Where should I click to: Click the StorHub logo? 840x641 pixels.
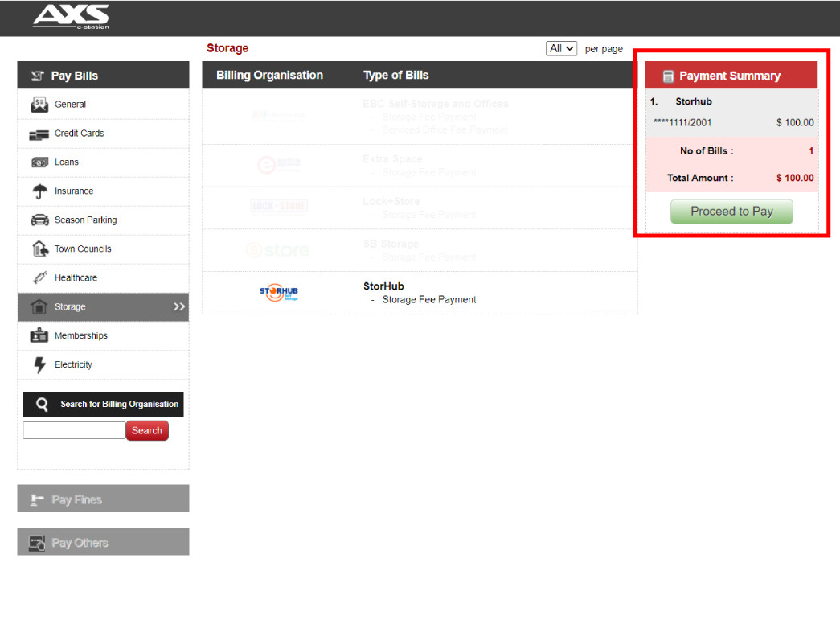(279, 292)
